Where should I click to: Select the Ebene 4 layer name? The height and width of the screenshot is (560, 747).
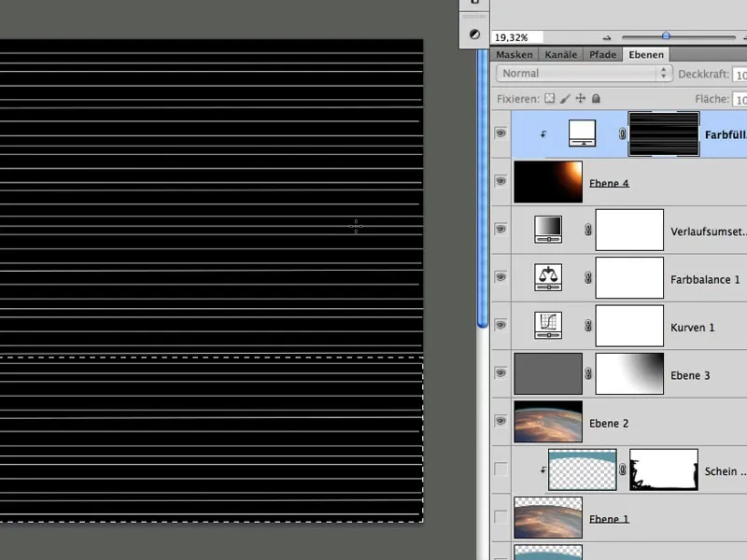[609, 183]
